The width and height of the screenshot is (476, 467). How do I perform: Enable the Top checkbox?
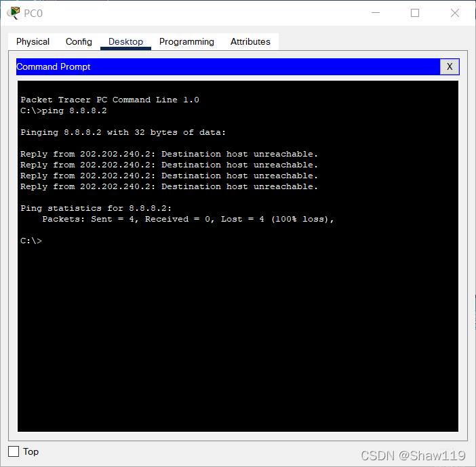coord(14,451)
